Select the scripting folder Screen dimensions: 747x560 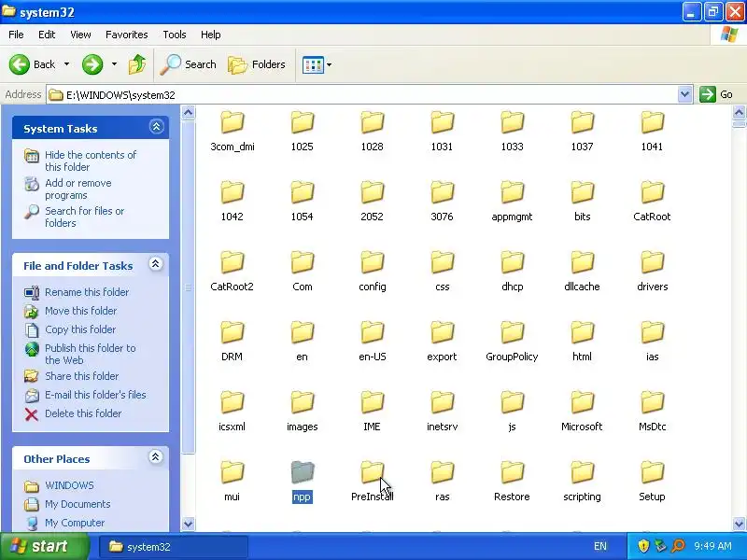coord(582,482)
